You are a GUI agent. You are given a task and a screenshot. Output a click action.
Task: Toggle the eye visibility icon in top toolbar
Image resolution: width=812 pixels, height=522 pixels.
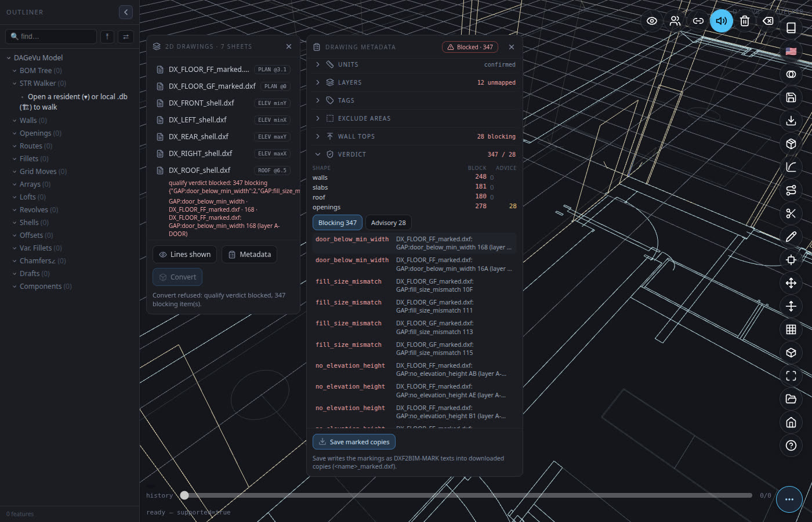coord(652,21)
